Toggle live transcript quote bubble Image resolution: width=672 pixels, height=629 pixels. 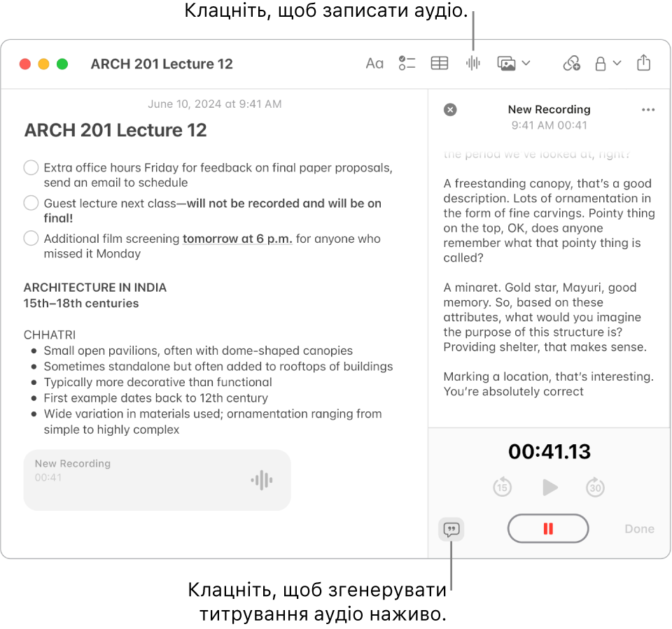[x=451, y=529]
